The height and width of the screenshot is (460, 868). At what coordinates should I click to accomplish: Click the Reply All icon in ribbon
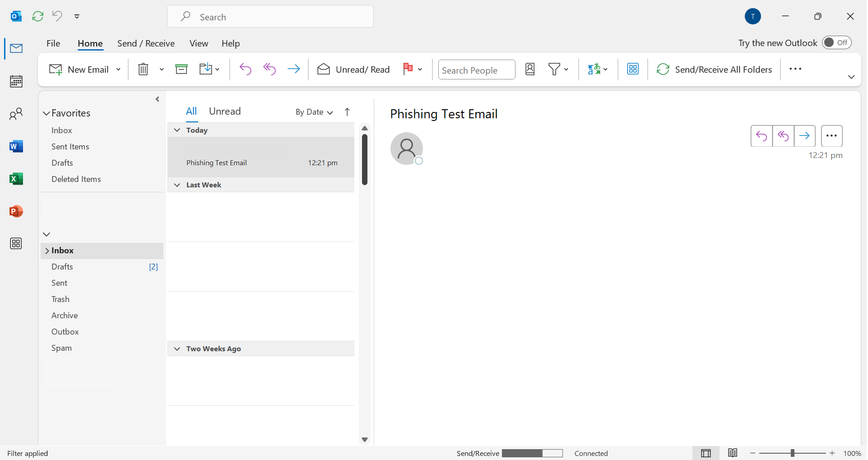point(269,69)
